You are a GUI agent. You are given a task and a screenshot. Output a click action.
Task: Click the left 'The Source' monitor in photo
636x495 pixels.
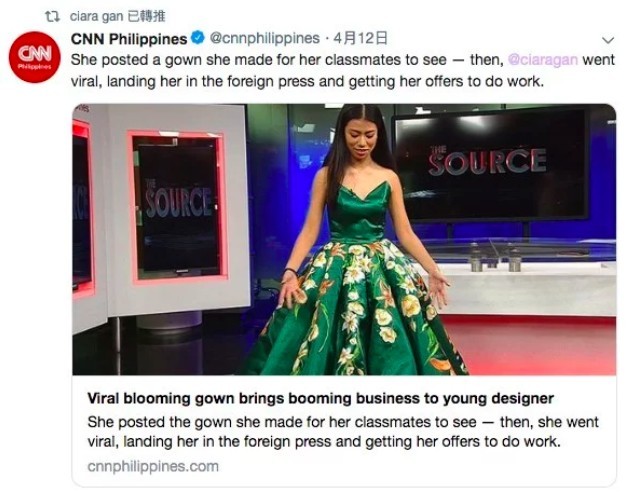[x=178, y=203]
